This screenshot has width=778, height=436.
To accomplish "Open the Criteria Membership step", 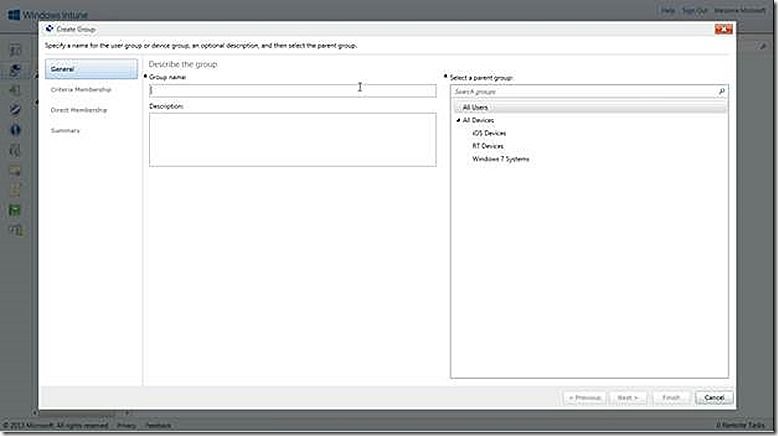I will [81, 90].
